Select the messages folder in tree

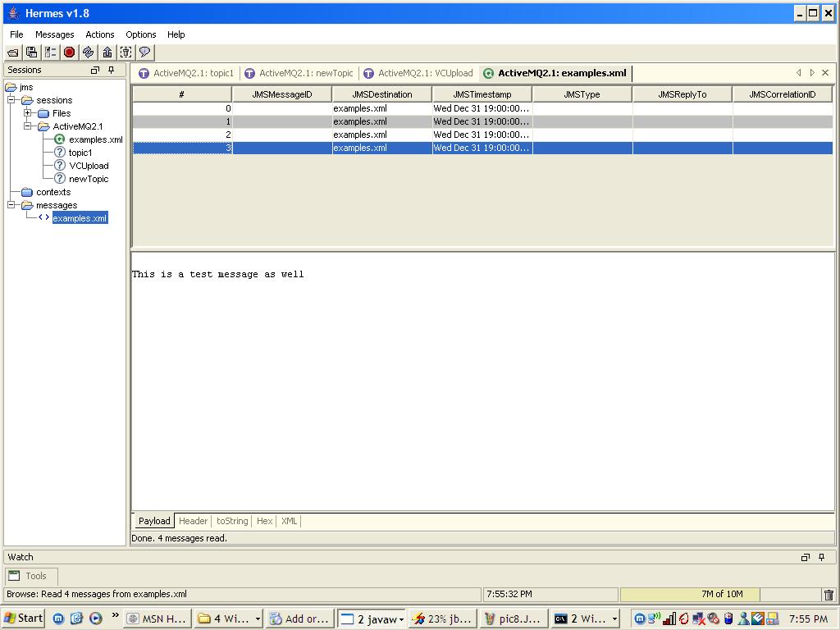click(49, 205)
